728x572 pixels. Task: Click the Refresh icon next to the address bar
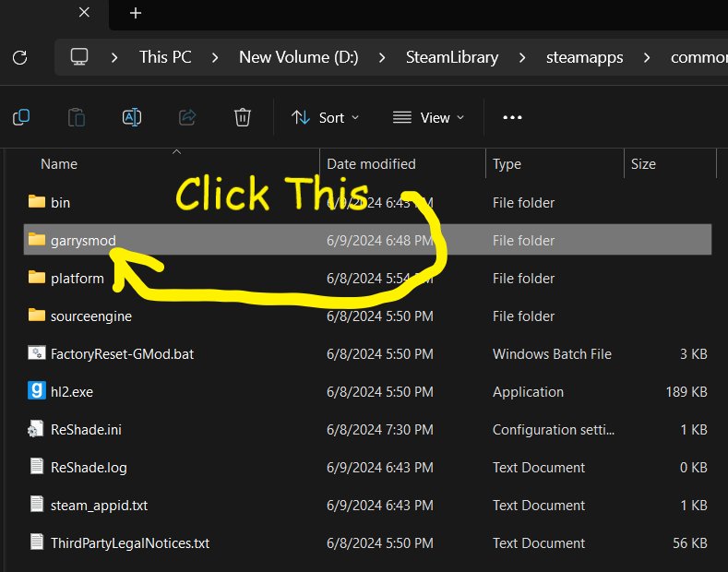tap(20, 58)
